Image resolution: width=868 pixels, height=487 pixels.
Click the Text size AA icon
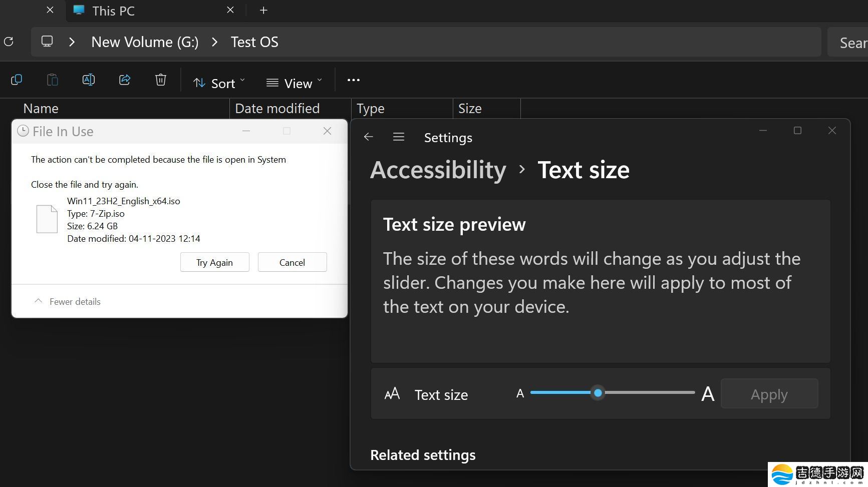tap(392, 394)
